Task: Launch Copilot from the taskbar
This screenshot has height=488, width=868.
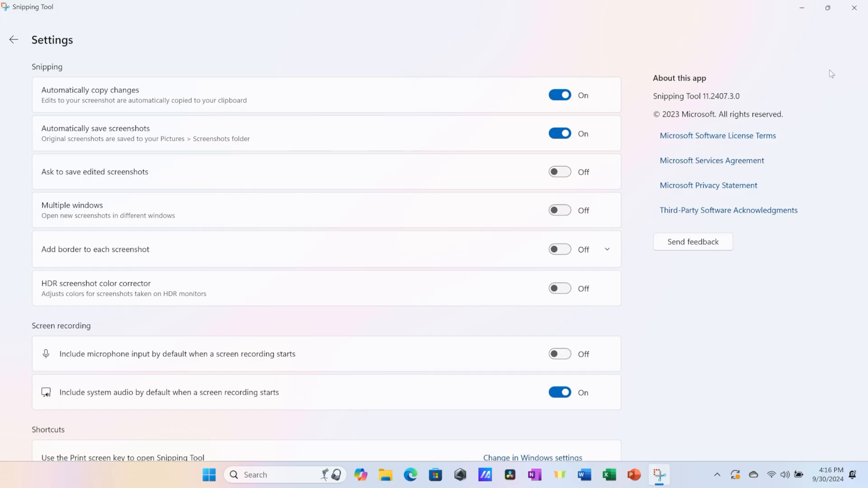Action: tap(360, 474)
